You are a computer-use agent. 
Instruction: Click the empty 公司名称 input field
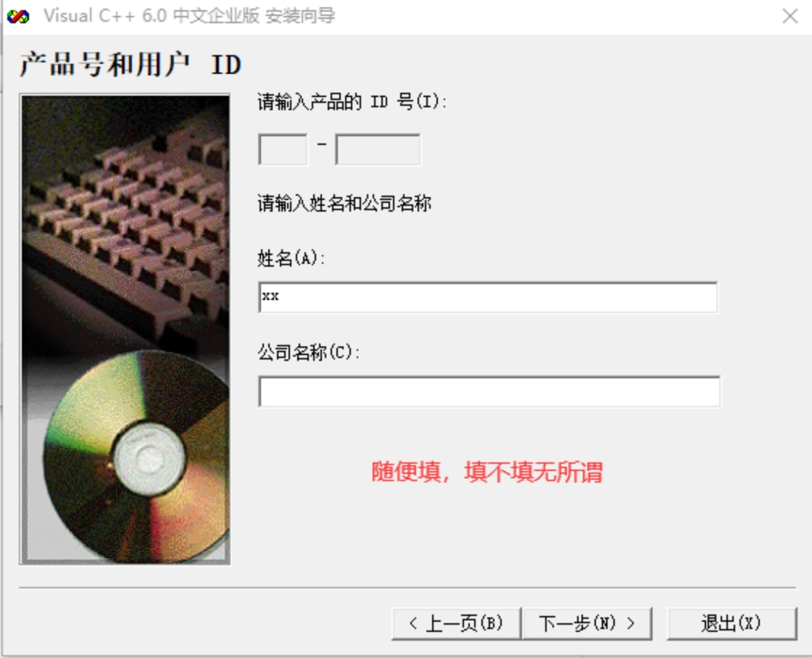point(489,391)
